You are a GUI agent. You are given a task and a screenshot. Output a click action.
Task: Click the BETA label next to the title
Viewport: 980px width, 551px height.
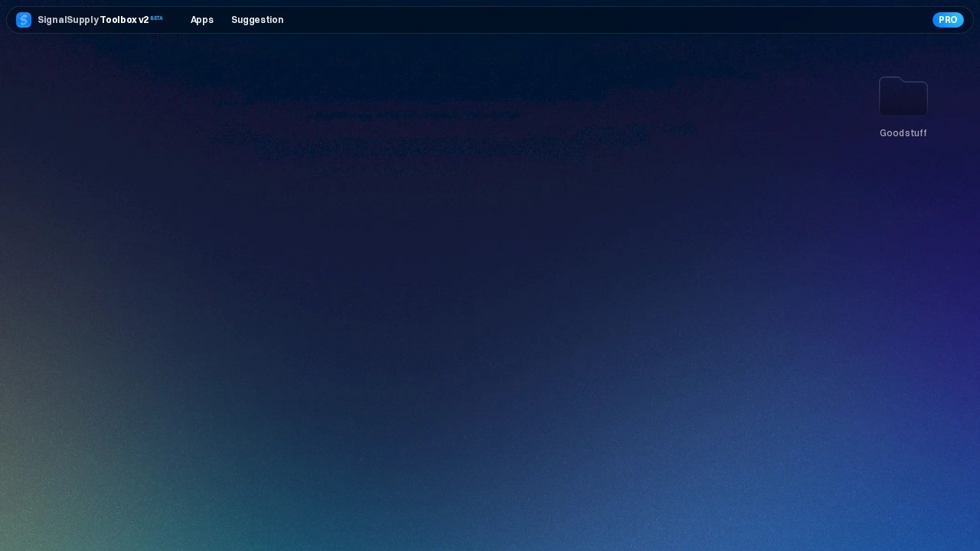[157, 18]
